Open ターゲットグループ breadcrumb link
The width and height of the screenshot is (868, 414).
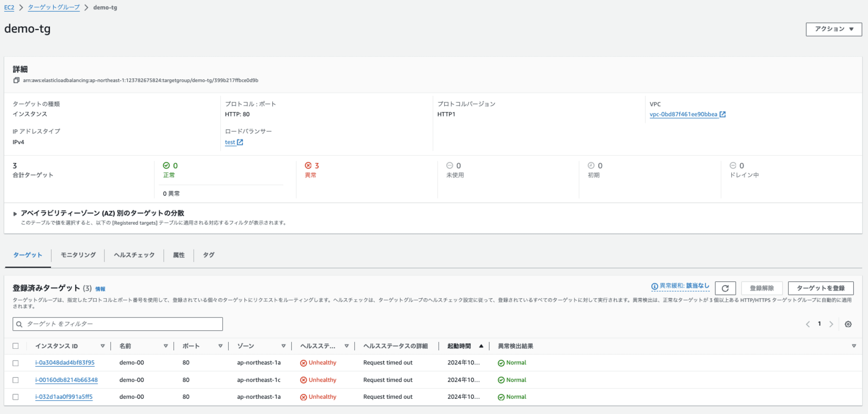pos(54,7)
